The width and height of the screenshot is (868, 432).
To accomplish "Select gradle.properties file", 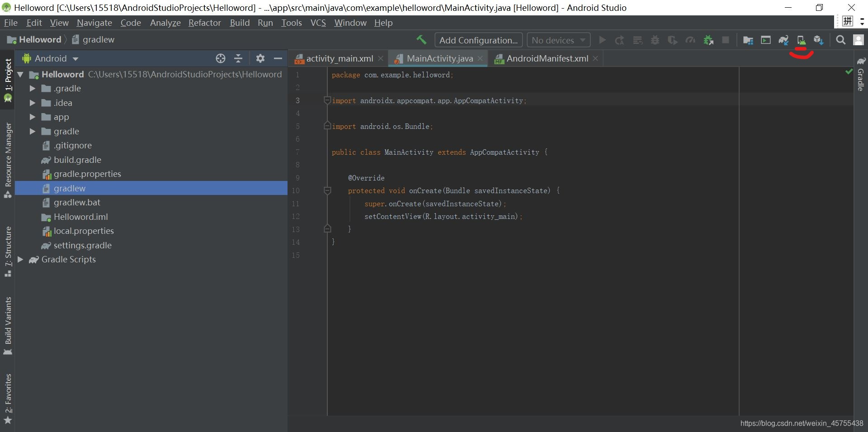I will (x=87, y=174).
